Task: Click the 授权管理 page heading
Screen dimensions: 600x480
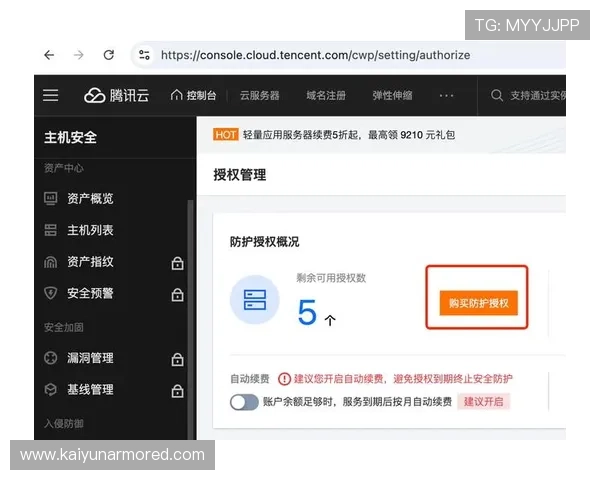Action: coord(240,175)
